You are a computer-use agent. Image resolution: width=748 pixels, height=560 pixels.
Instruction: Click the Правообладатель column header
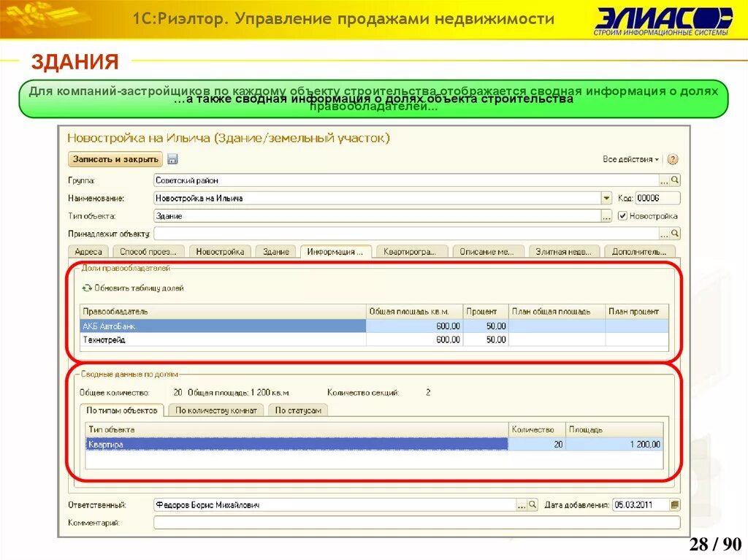[223, 312]
